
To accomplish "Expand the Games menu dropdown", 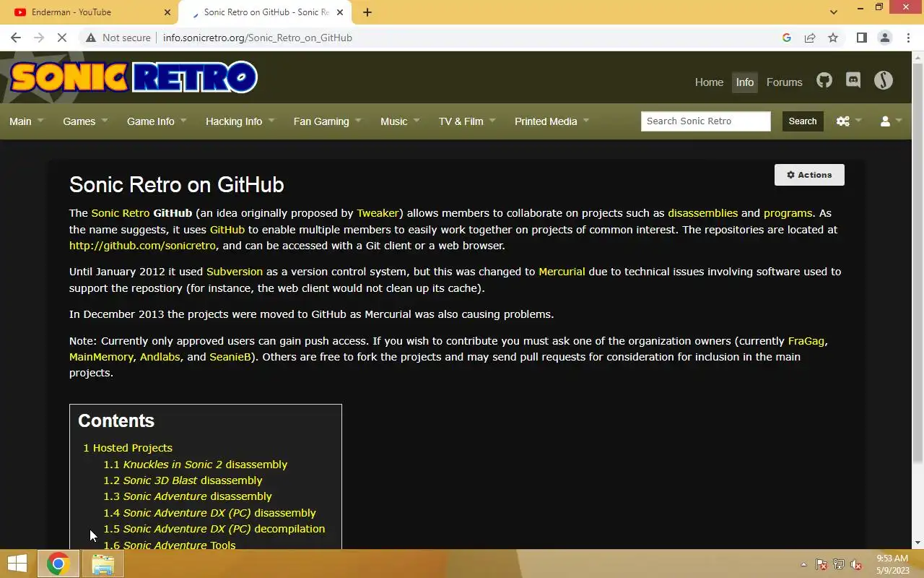I will tap(85, 121).
